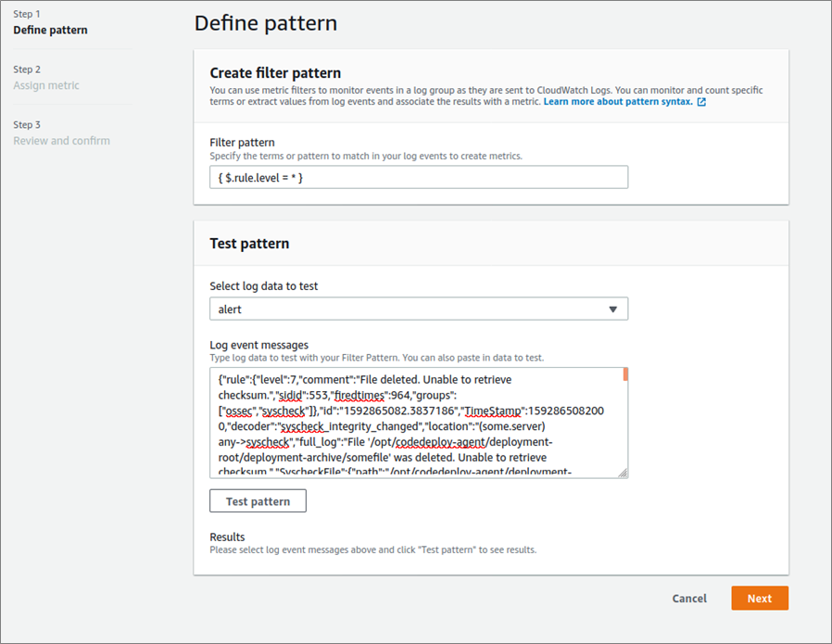832x644 pixels.
Task: Jump to Step 3 Review and confirm
Action: [61, 141]
